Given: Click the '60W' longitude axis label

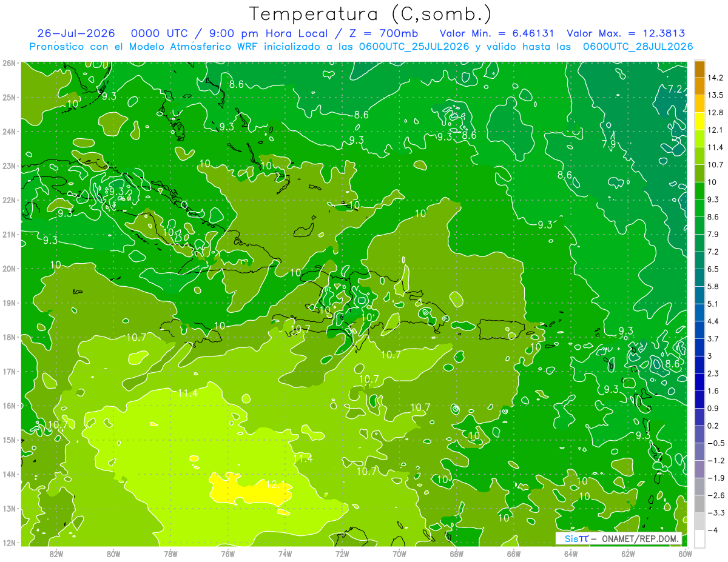Looking at the screenshot, I should pyautogui.click(x=686, y=554).
